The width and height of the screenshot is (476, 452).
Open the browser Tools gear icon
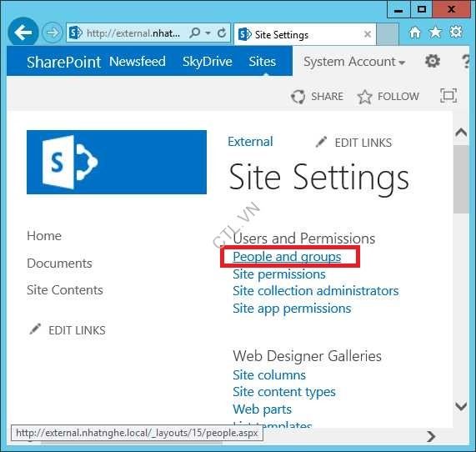pyautogui.click(x=455, y=32)
